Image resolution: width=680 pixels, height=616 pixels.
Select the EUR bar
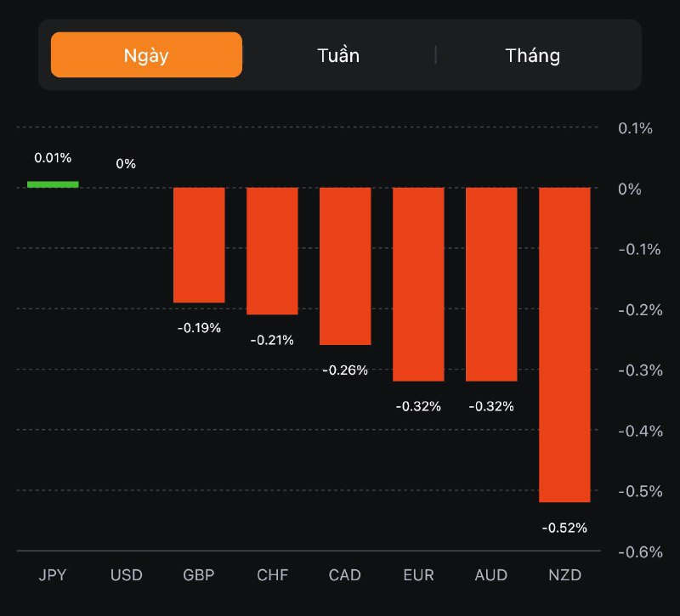coord(418,284)
